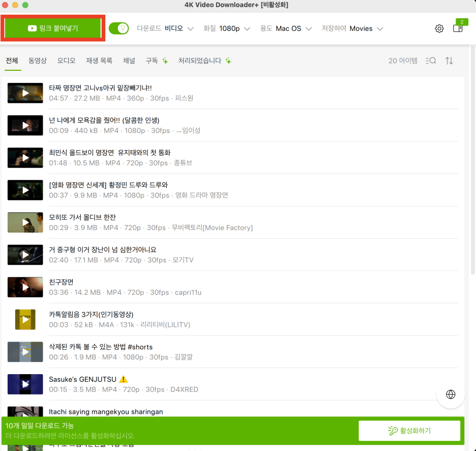The image size is (476, 451).
Task: Select title 카톡알림음 3가지(인기동영상)
Action: point(91,315)
